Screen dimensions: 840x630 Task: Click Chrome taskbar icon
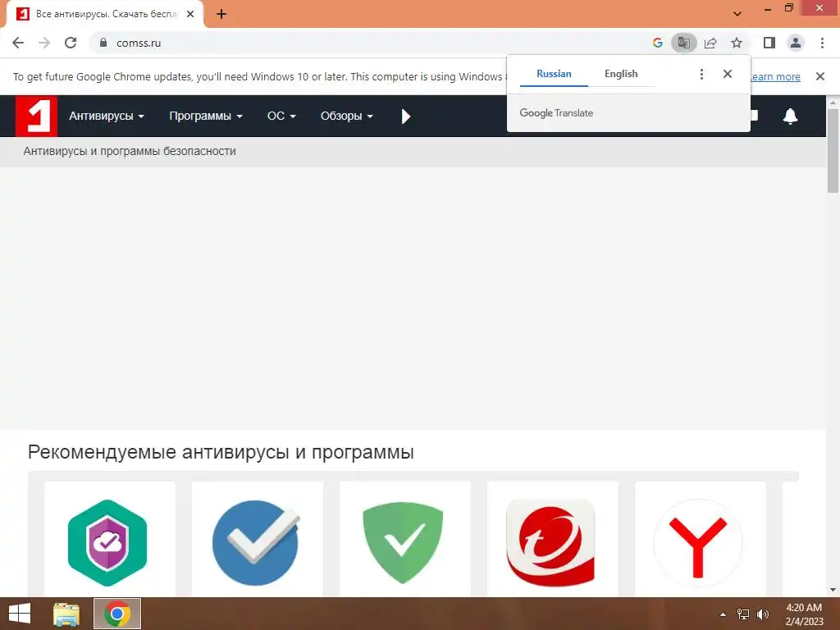[117, 614]
